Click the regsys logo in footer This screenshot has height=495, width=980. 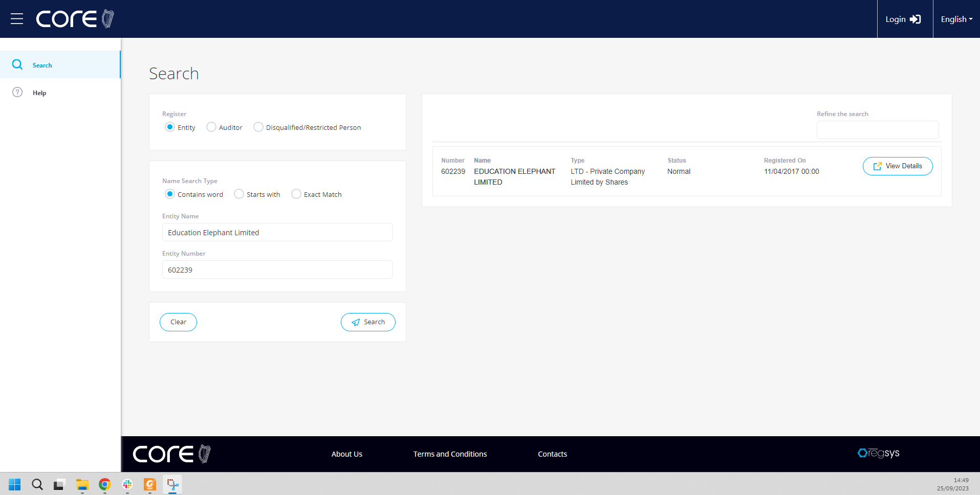pos(879,453)
